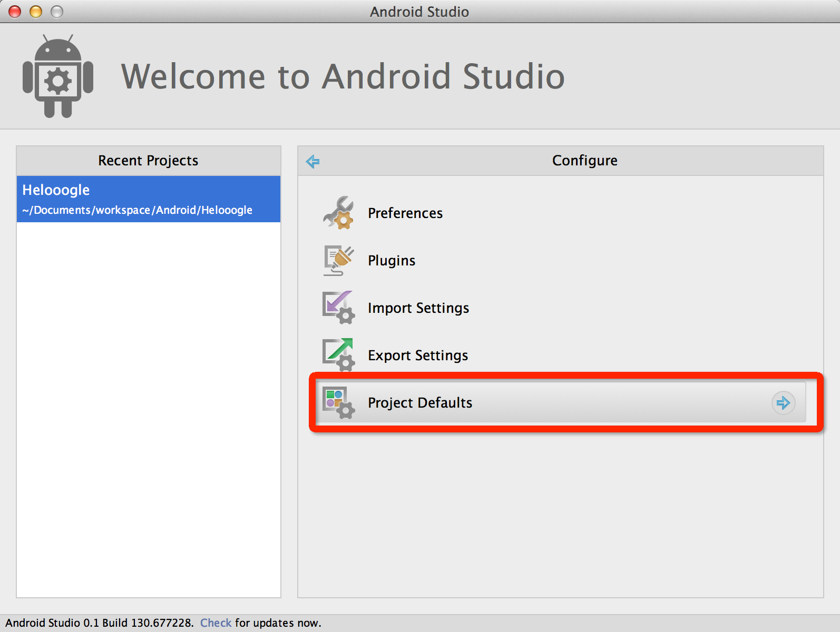Click the Check for updates link

tap(216, 623)
